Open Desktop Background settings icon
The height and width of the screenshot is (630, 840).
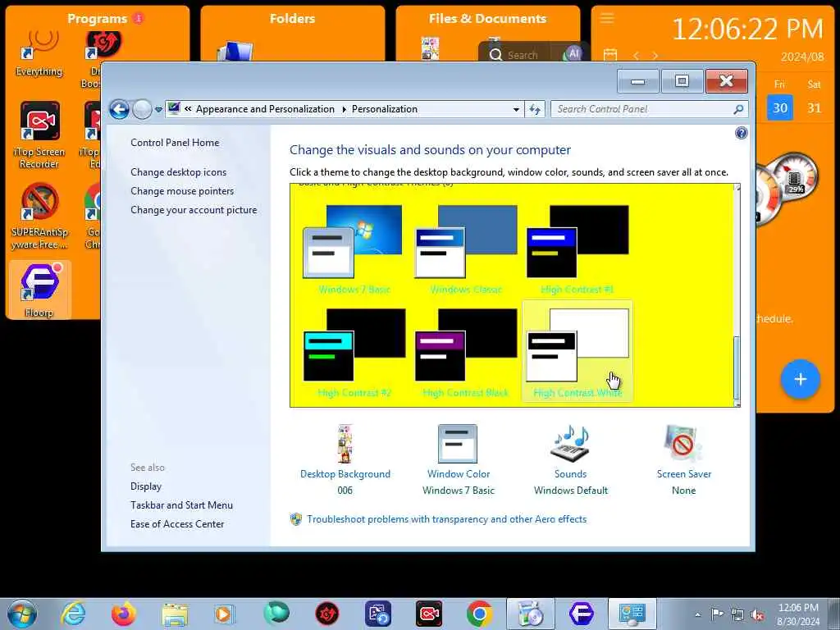click(345, 444)
